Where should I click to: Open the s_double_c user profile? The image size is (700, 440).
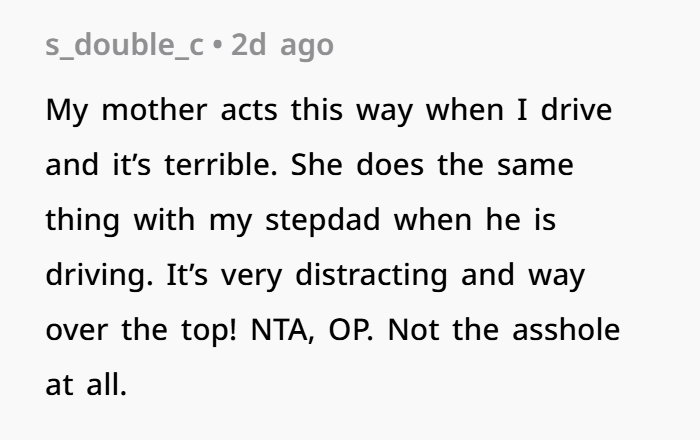tap(122, 47)
